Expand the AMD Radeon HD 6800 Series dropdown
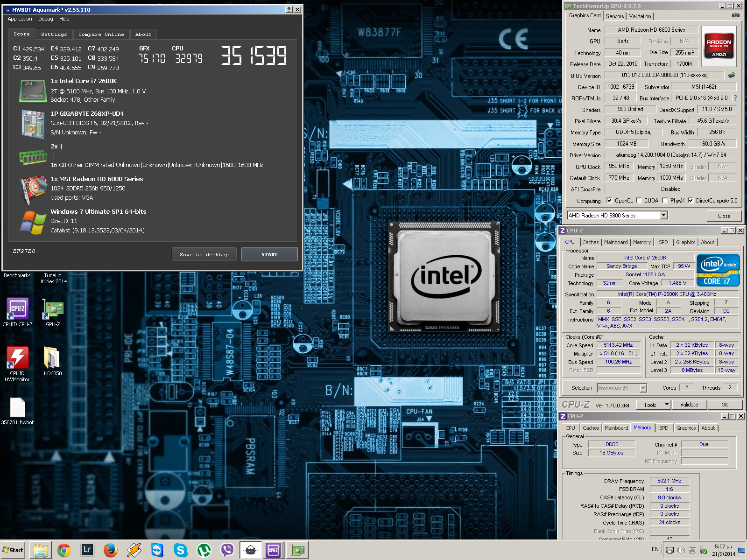 point(663,215)
